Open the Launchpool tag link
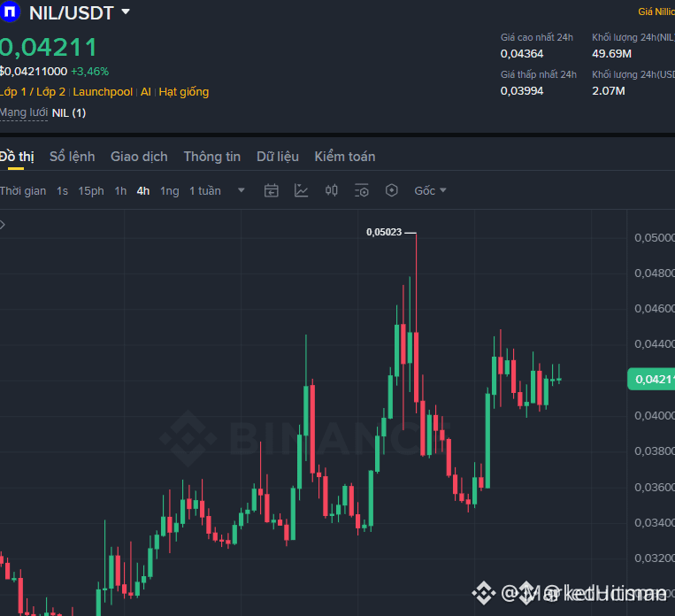675x616 pixels. (x=103, y=92)
